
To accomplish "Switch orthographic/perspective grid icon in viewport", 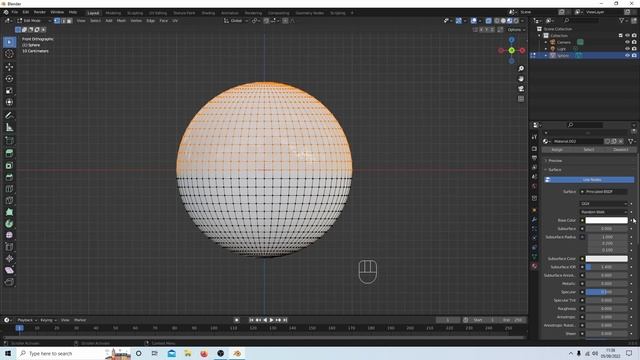I will pos(521,99).
